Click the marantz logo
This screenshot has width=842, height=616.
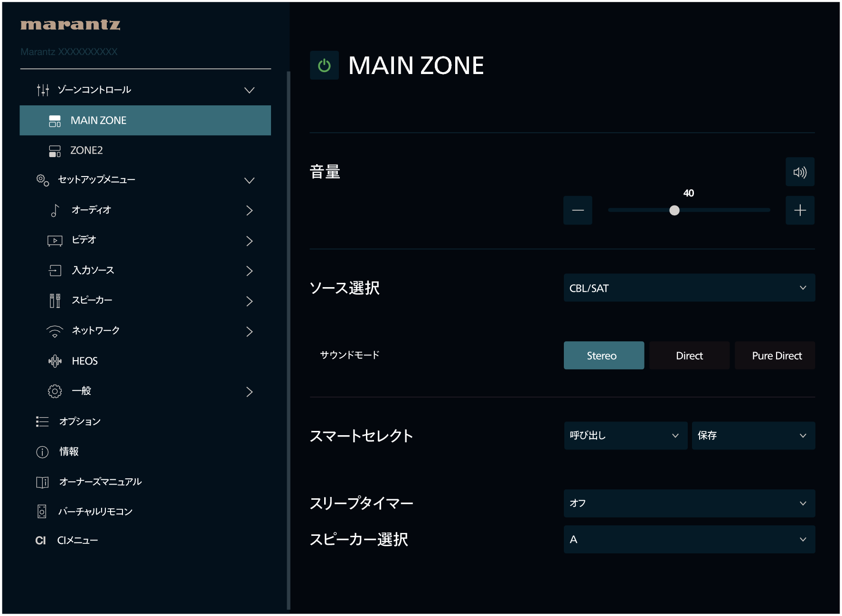(x=70, y=25)
